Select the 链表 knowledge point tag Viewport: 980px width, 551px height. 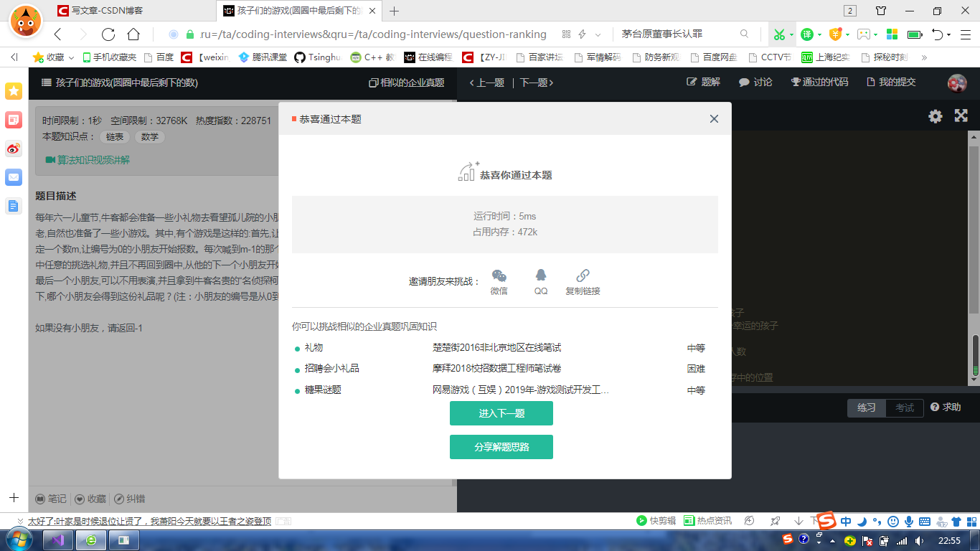click(x=115, y=137)
